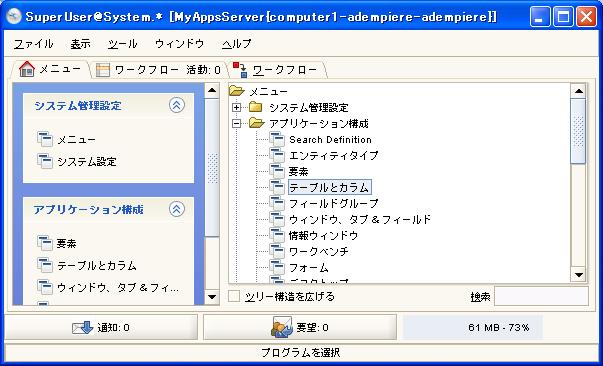Viewport: 603px width, 366px height.
Task: Click 要素 window icon in shortcut panel
Action: pyautogui.click(x=45, y=243)
